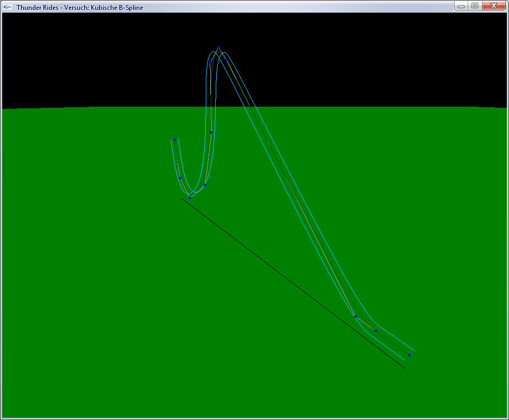Select the middle of three lower-right control points
The image size is (509, 420).
point(376,330)
